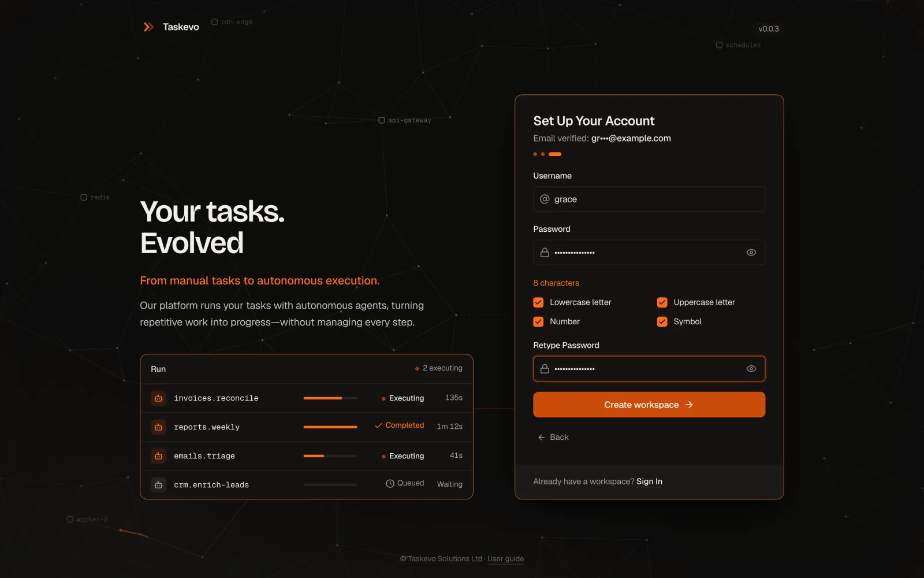Focus the Retype Password input field
Image resolution: width=924 pixels, height=578 pixels.
pyautogui.click(x=649, y=369)
